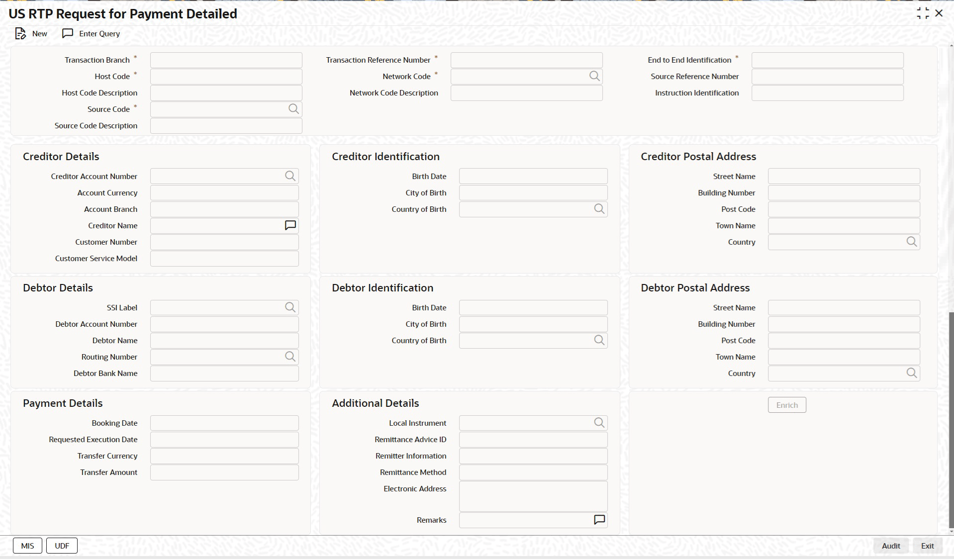The height and width of the screenshot is (560, 954).
Task: Click the Enter Query icon
Action: (x=68, y=34)
